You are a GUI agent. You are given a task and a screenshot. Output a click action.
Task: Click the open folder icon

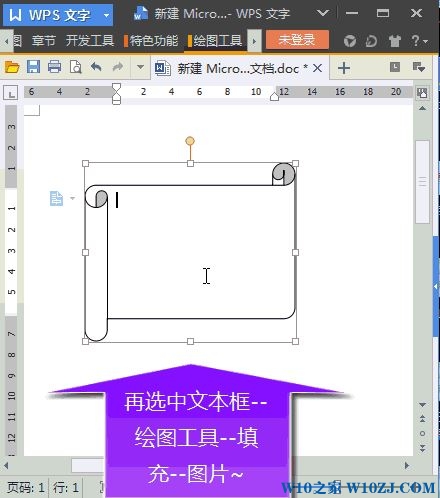pos(12,67)
